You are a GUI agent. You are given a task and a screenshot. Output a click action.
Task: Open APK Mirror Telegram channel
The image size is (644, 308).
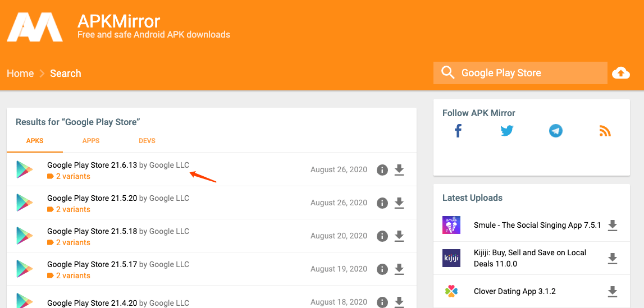[556, 131]
